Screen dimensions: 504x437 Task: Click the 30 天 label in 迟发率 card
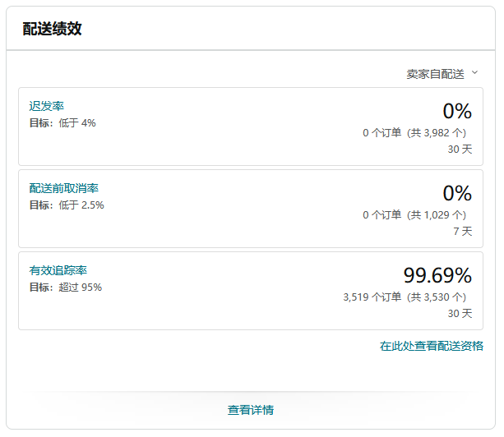(460, 149)
